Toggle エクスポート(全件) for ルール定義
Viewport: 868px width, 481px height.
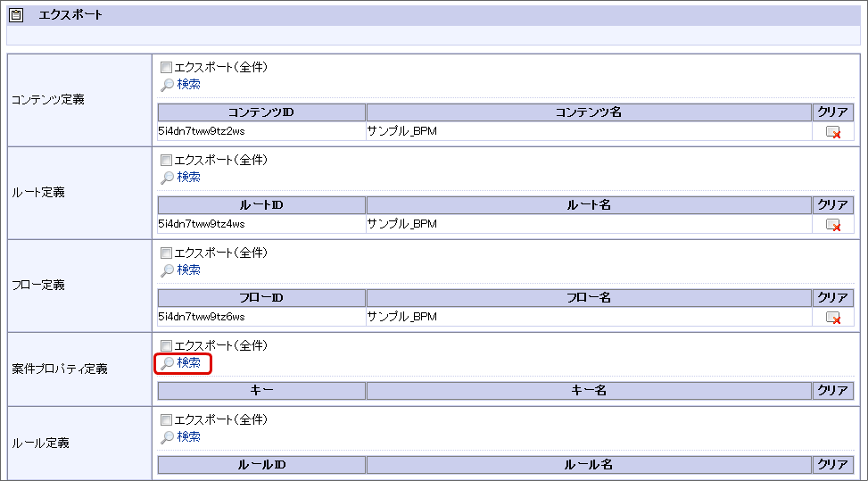(x=166, y=420)
